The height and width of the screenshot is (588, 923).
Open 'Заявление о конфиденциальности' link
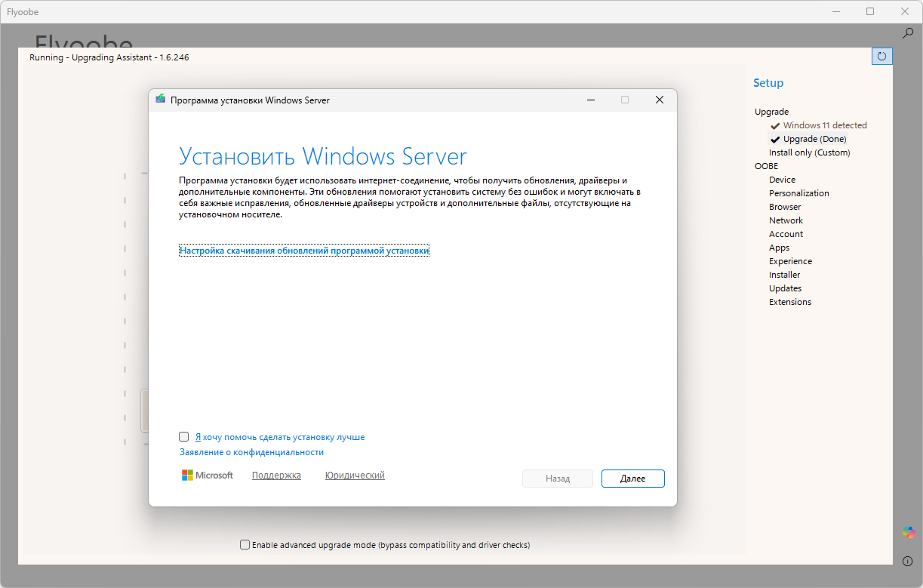pos(251,452)
